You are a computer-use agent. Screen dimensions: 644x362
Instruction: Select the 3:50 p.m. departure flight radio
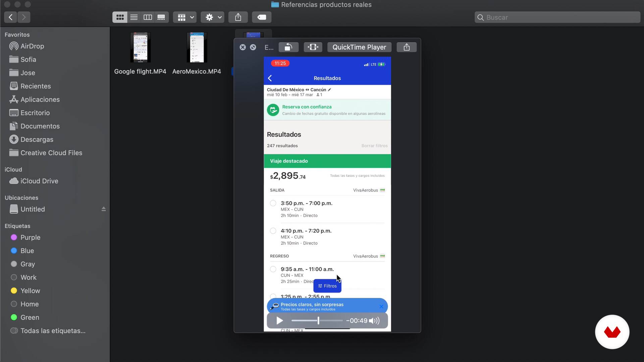point(273,203)
